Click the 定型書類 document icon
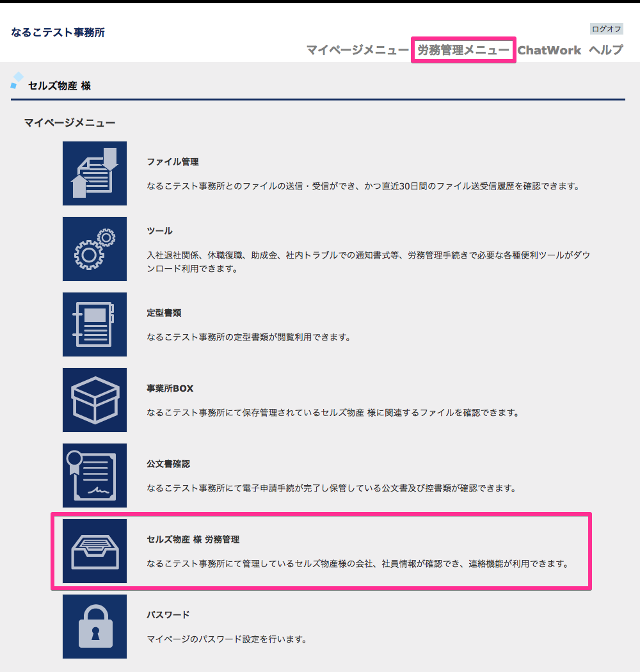 pyautogui.click(x=95, y=324)
